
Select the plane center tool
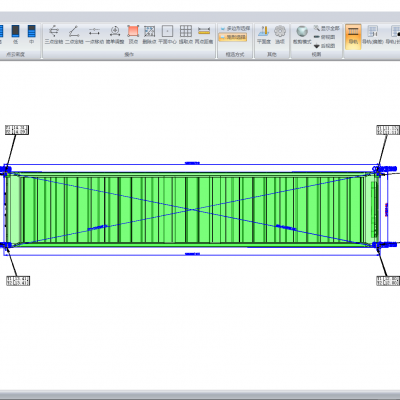167,35
